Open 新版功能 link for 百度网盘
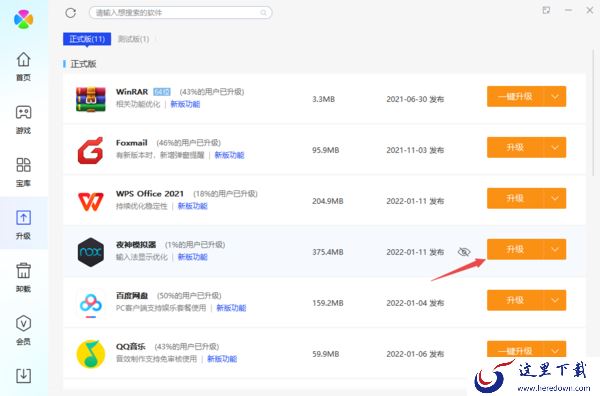The height and width of the screenshot is (396, 600). pos(231,308)
